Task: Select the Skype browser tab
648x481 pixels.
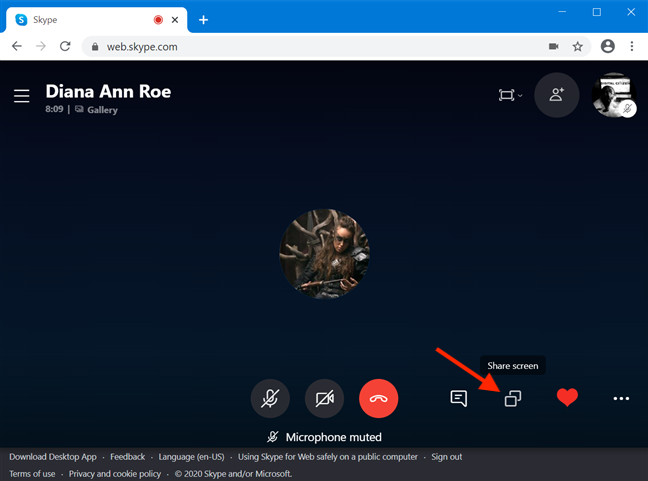Action: coord(96,20)
